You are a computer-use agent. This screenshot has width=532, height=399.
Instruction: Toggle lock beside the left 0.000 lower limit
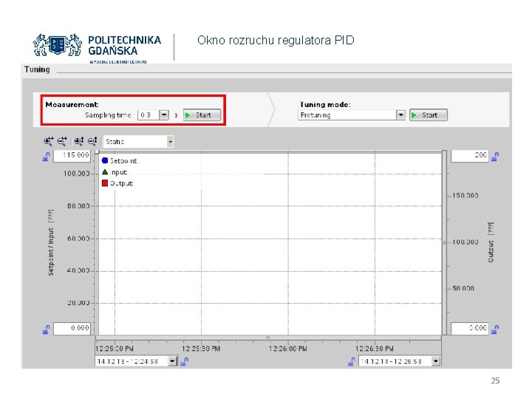tap(46, 329)
